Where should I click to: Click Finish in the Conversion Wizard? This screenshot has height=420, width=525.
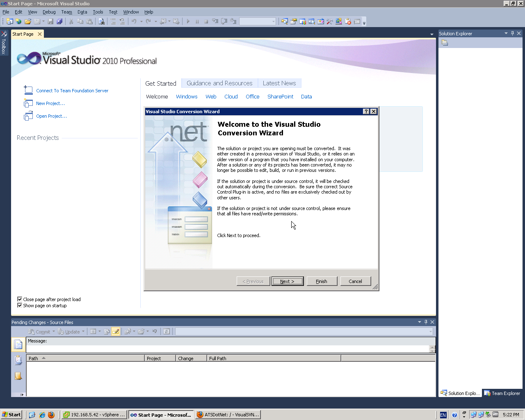[322, 281]
